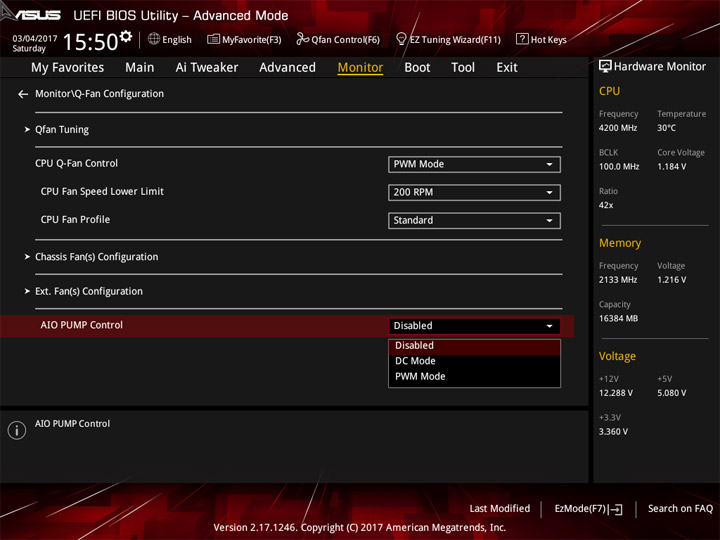Image resolution: width=720 pixels, height=540 pixels.
Task: Click the CPU Fan Speed Lower Limit label
Action: pyautogui.click(x=102, y=191)
